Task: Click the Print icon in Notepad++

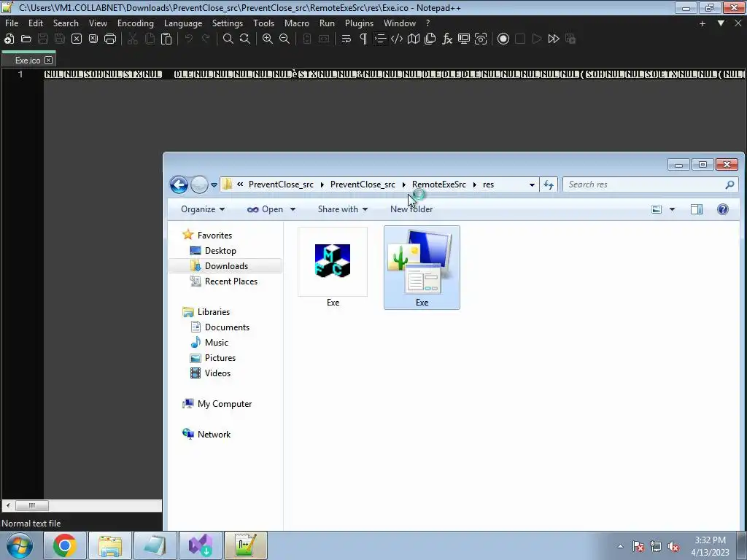Action: (110, 39)
